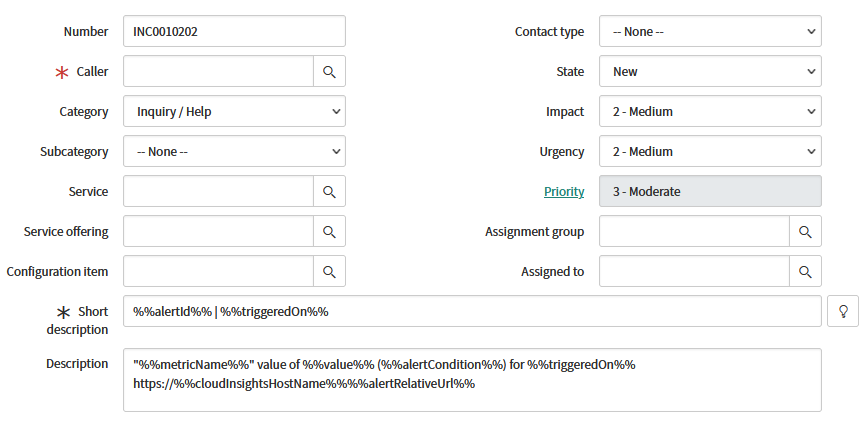Click the Service lookup magnifier icon

(329, 192)
